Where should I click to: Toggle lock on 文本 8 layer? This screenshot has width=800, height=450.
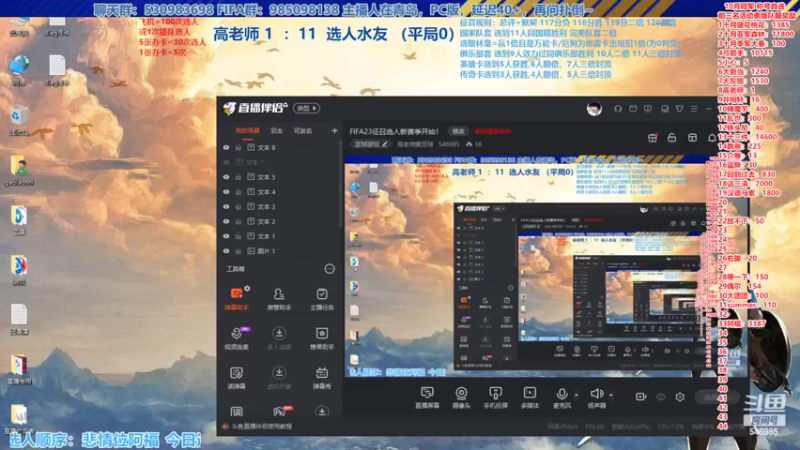[x=238, y=147]
